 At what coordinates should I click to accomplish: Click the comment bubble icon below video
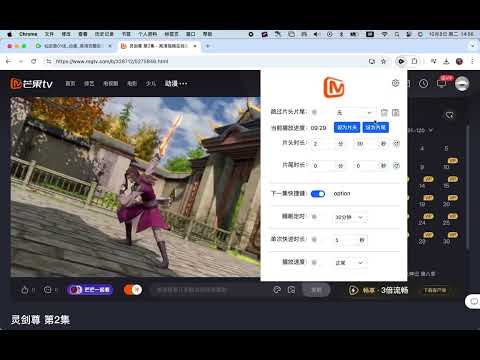48,290
